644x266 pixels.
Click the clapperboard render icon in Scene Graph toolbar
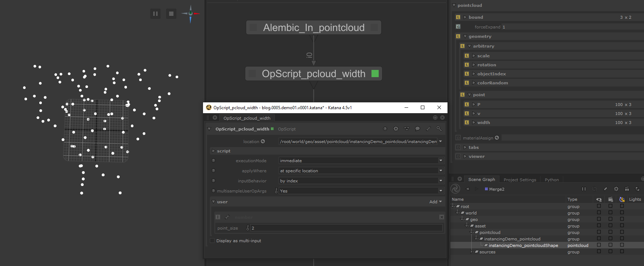tap(627, 189)
